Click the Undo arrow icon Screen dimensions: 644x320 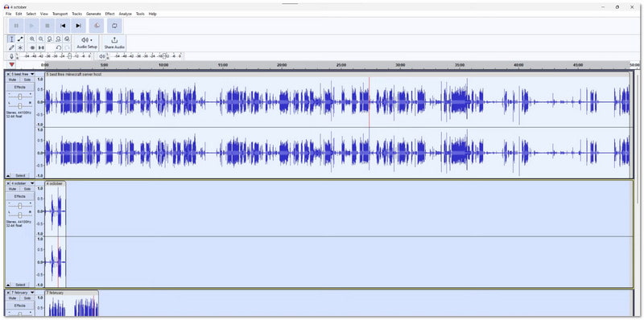click(x=58, y=47)
